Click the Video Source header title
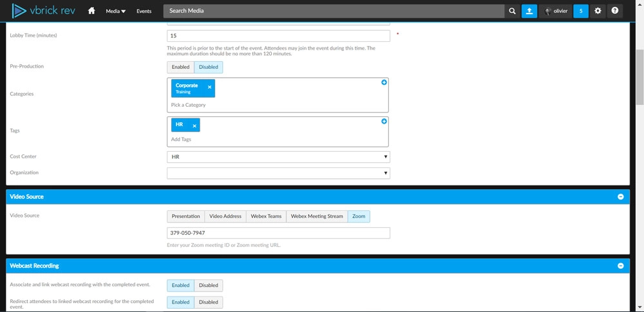Image resolution: width=644 pixels, height=312 pixels. click(x=26, y=197)
